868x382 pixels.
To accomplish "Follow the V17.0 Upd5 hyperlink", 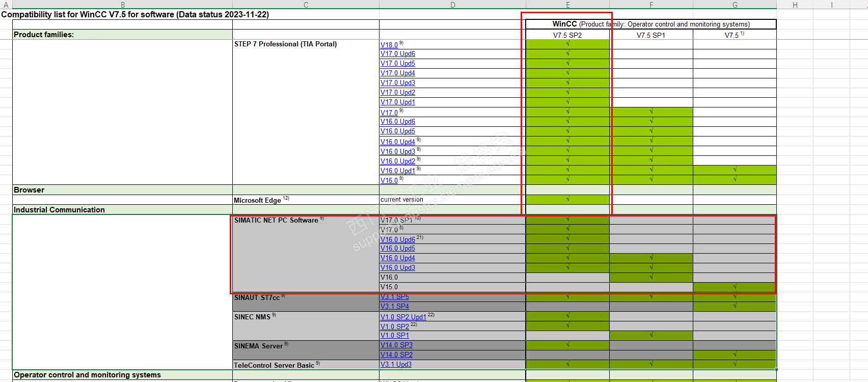I will 398,63.
